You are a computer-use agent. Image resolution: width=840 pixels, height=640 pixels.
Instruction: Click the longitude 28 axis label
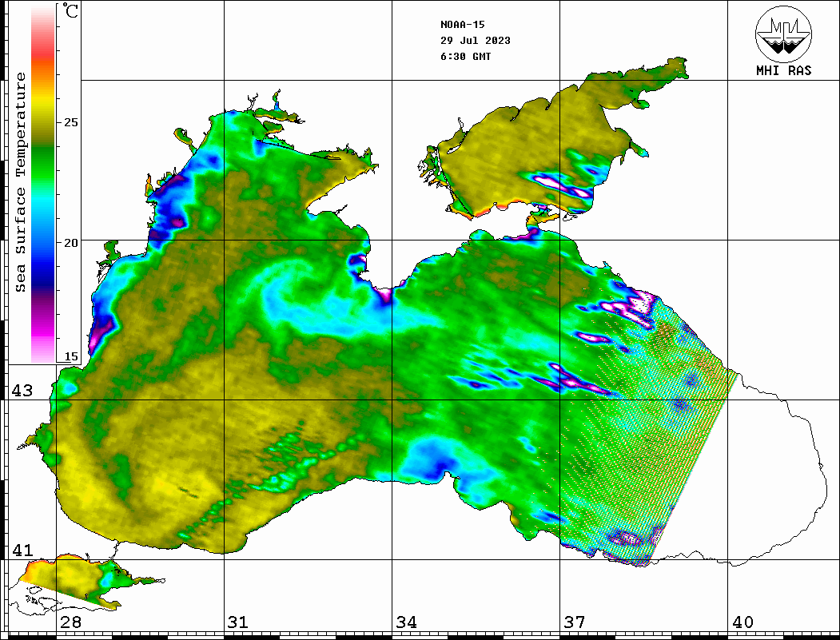click(x=70, y=622)
